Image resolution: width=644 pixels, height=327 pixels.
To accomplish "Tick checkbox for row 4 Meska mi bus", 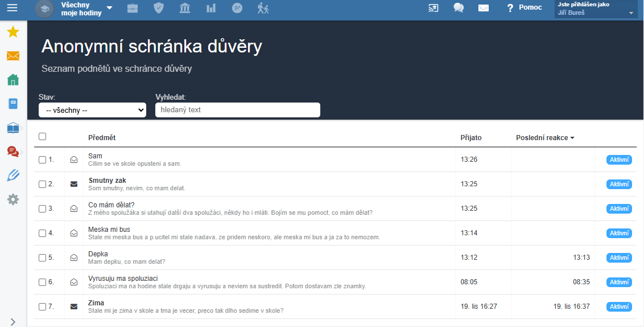I will tap(42, 233).
